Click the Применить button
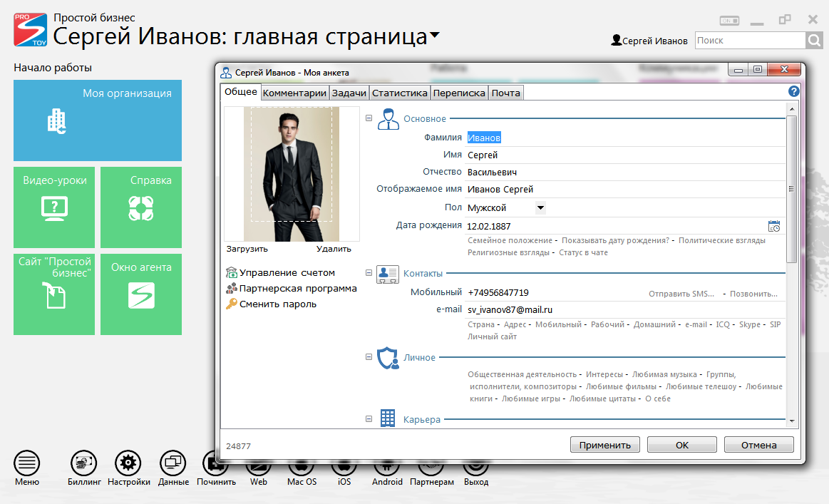The height and width of the screenshot is (504, 829). 605,445
